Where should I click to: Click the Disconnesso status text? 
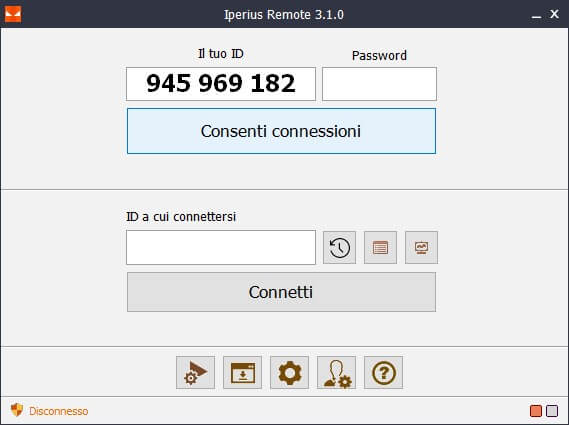(x=58, y=411)
